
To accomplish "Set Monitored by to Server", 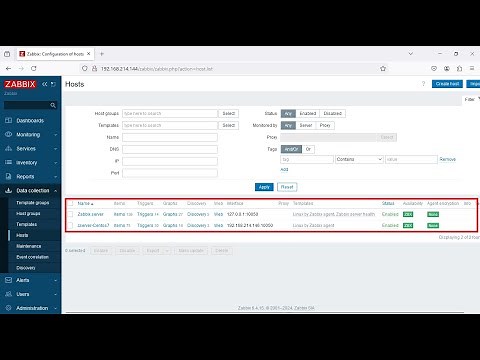I will coord(306,125).
